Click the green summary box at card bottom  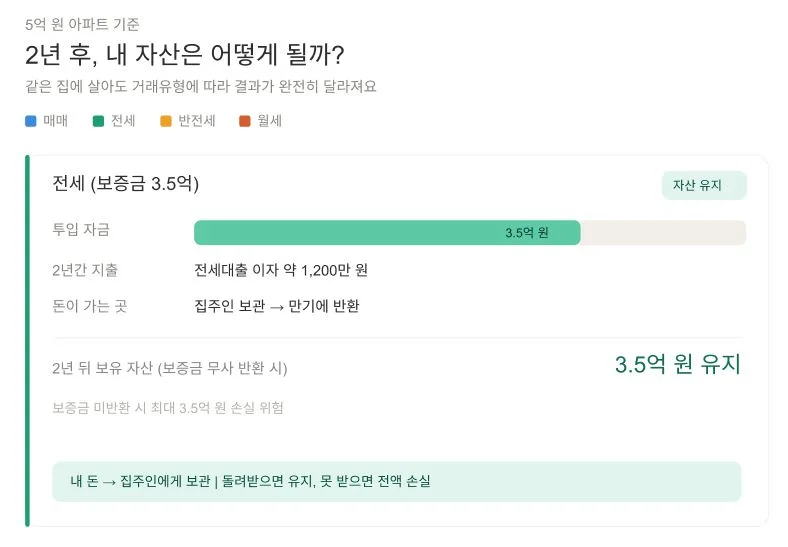(x=396, y=481)
